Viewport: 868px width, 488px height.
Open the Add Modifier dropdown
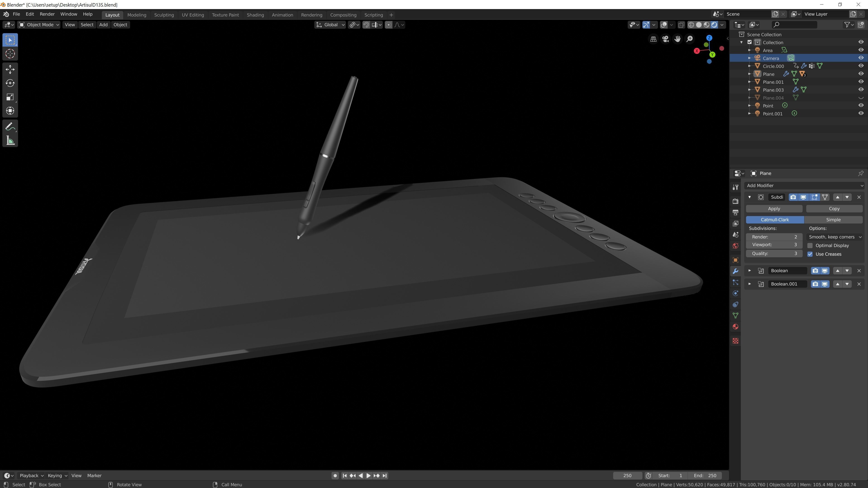(x=805, y=185)
